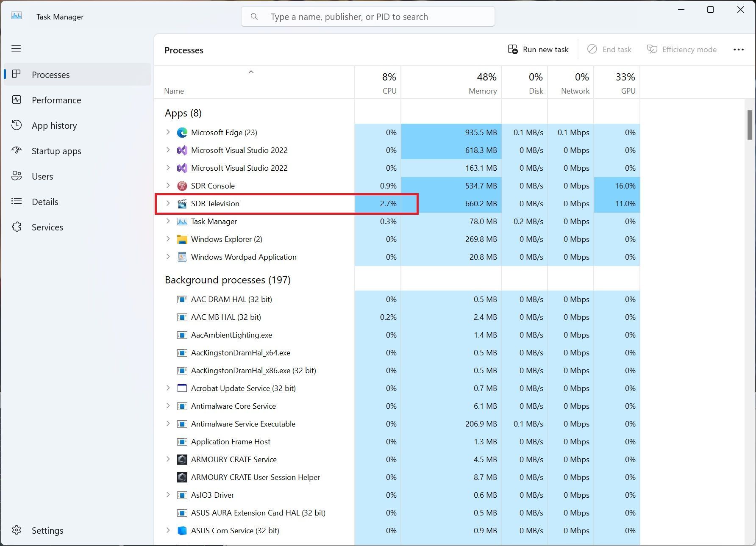The height and width of the screenshot is (546, 756).
Task: Click the ARMOURY CRATE User Session Helper icon
Action: coord(182,477)
